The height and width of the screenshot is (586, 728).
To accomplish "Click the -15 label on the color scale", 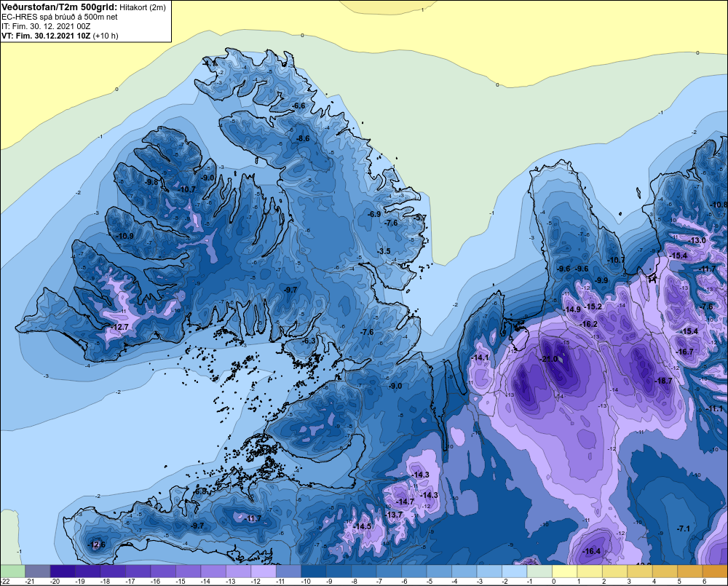I will point(181,582).
